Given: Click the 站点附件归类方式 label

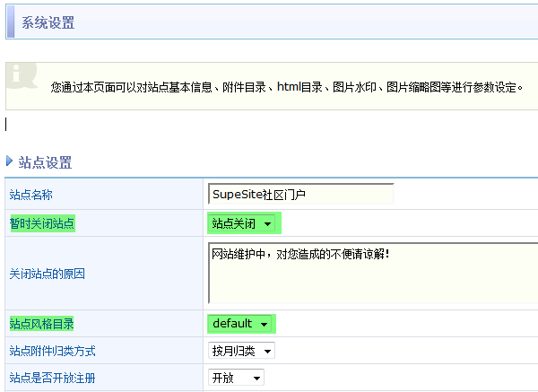Looking at the screenshot, I should (x=53, y=351).
